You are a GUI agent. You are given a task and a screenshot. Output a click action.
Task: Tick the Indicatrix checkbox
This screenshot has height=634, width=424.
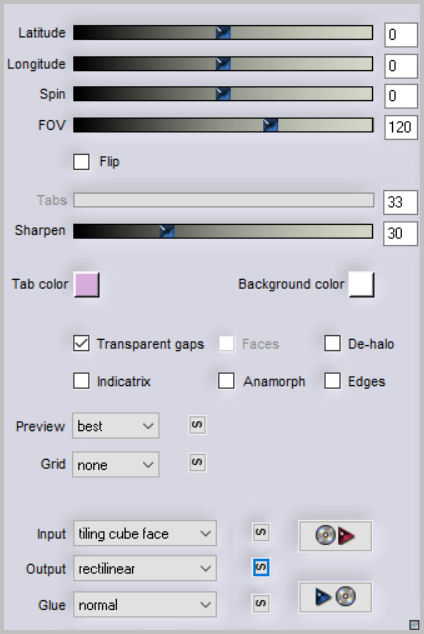coord(81,381)
